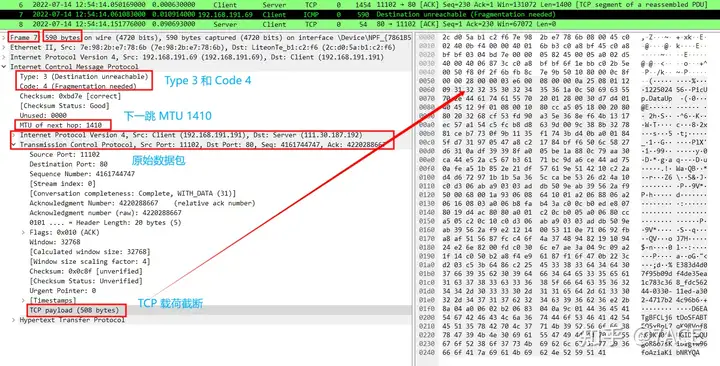Select the TCP payload (508 bytes) line

tap(74, 310)
